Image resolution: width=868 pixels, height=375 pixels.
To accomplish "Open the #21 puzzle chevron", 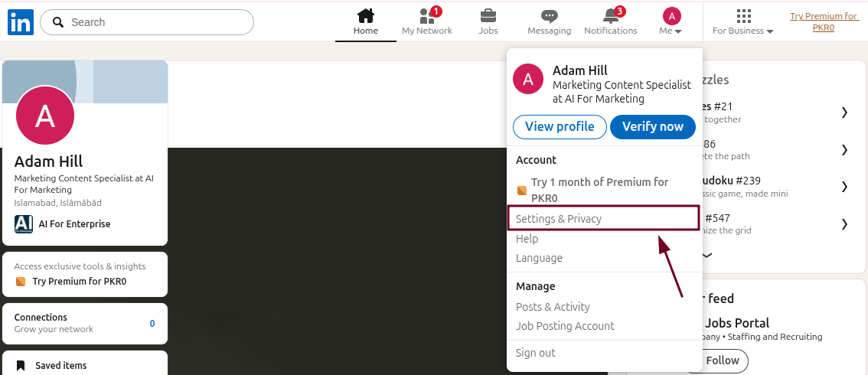I will (x=844, y=112).
